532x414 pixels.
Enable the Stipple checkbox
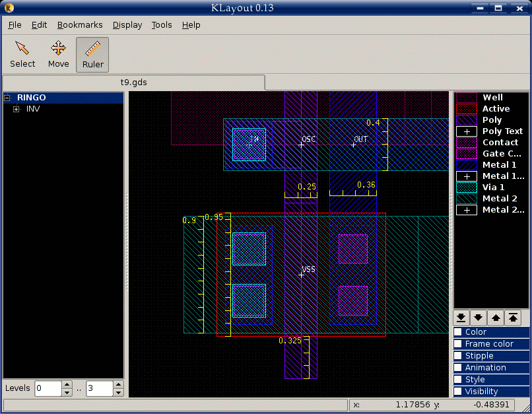pyautogui.click(x=458, y=356)
